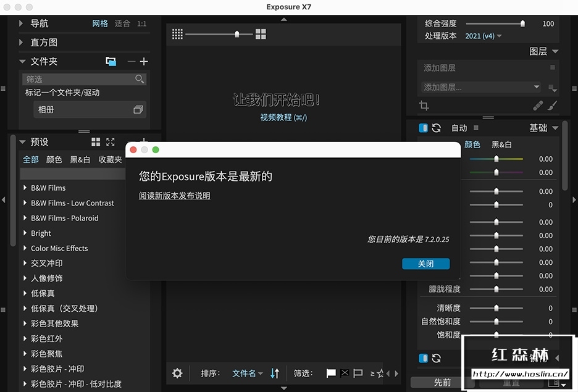The width and height of the screenshot is (578, 392).
Task: Open the 文件名 sort dropdown
Action: click(248, 373)
